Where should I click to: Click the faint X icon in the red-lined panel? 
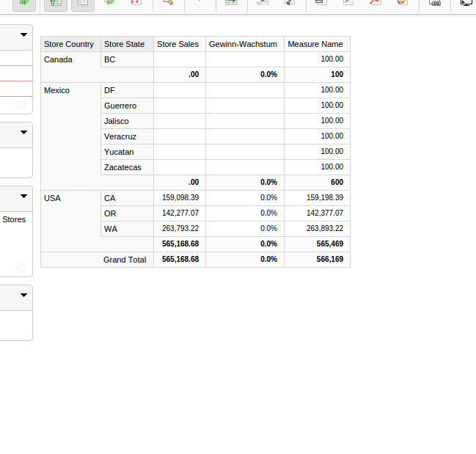pyautogui.click(x=21, y=105)
